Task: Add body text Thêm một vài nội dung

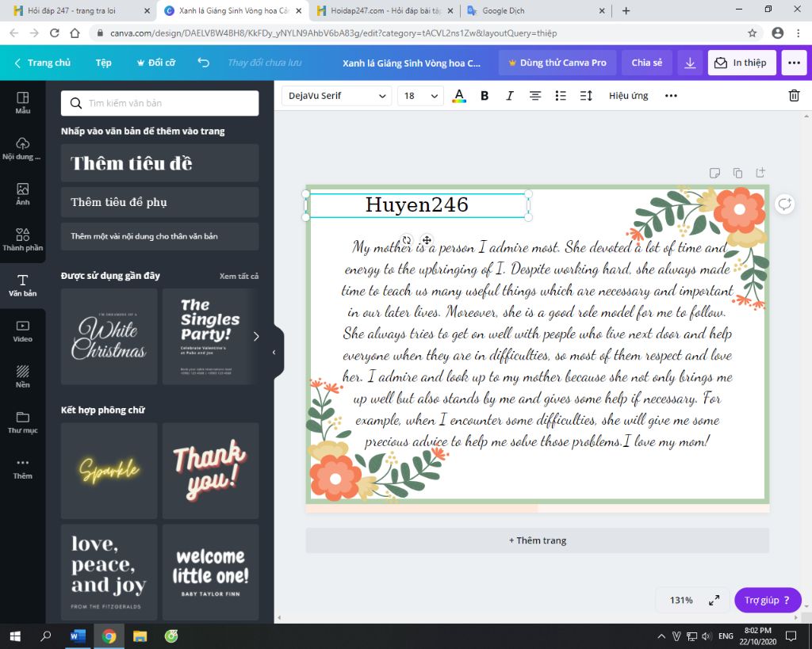Action: (x=159, y=236)
